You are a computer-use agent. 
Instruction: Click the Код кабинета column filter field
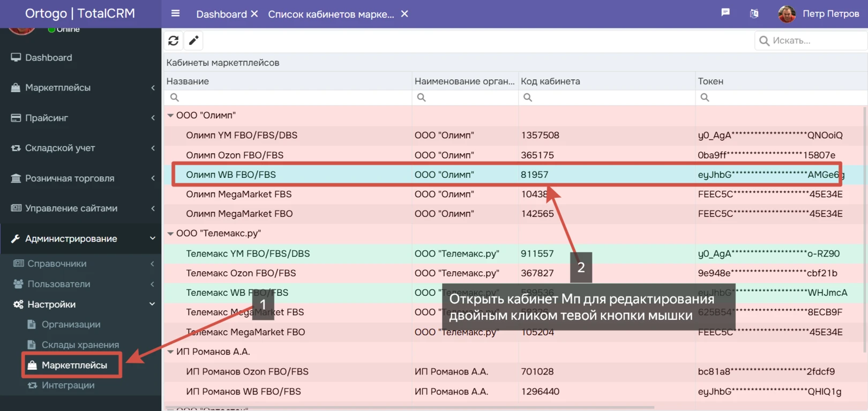point(607,97)
